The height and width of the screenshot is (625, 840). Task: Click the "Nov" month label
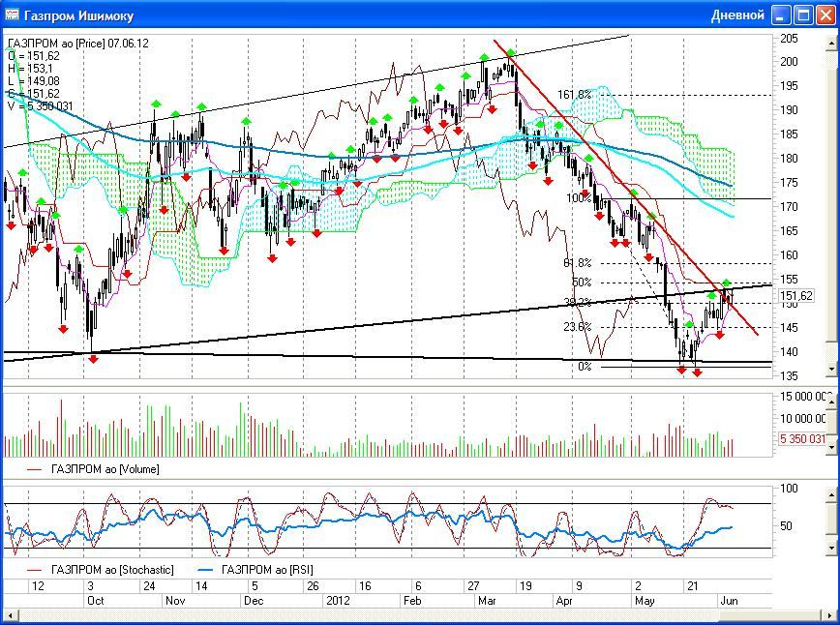(x=175, y=601)
